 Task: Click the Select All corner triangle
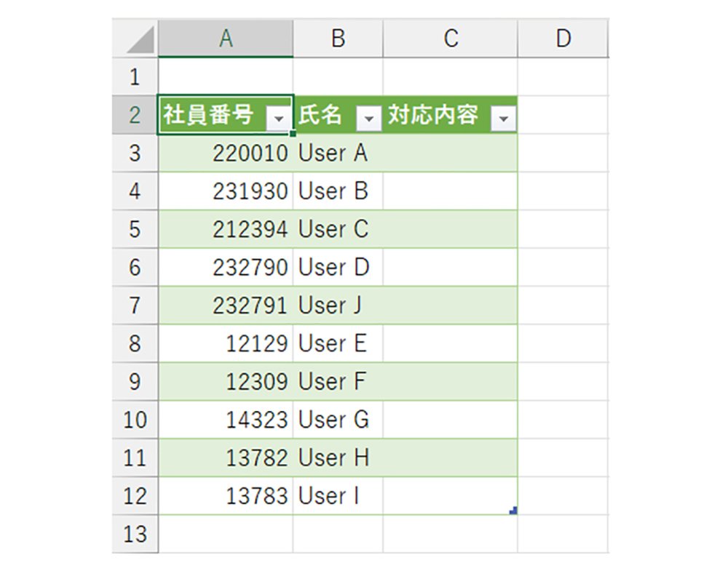[x=141, y=39]
